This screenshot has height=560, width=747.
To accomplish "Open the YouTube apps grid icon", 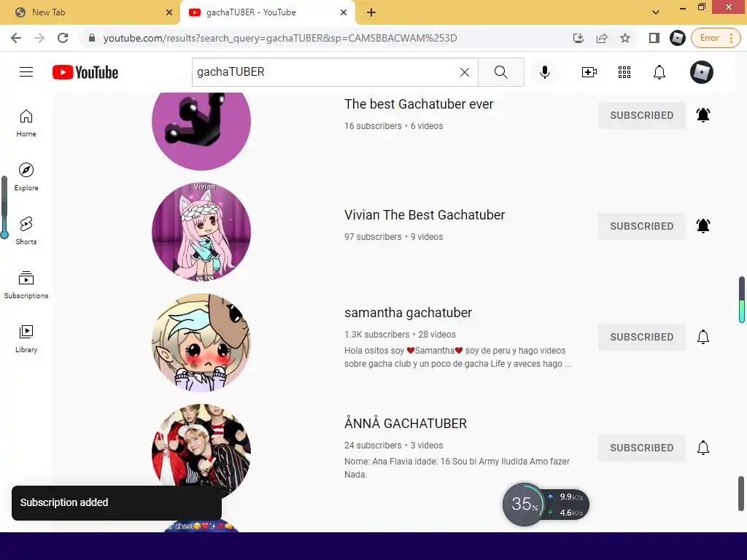I will point(624,72).
